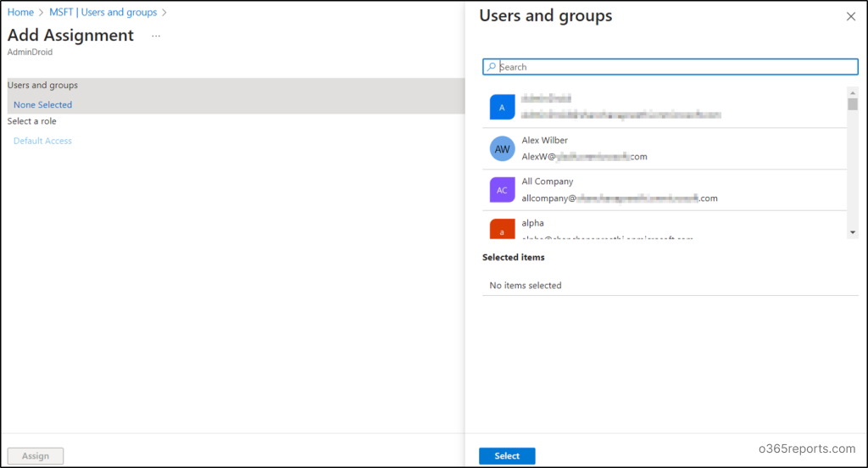
Task: Click the Home breadcrumb link
Action: coord(20,12)
